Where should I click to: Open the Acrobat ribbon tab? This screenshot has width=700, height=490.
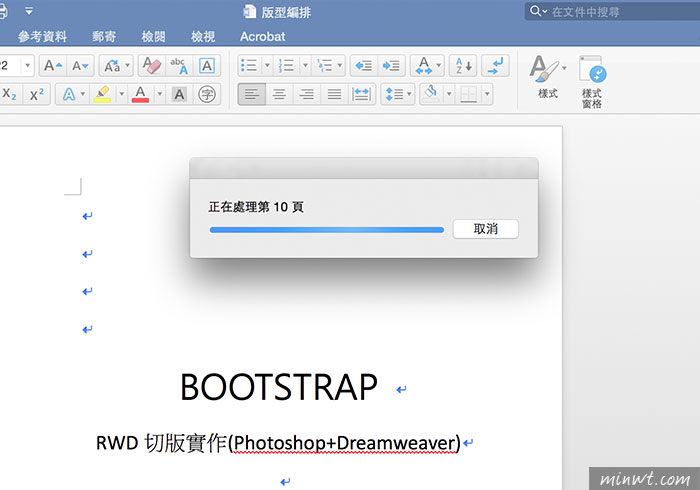(262, 37)
